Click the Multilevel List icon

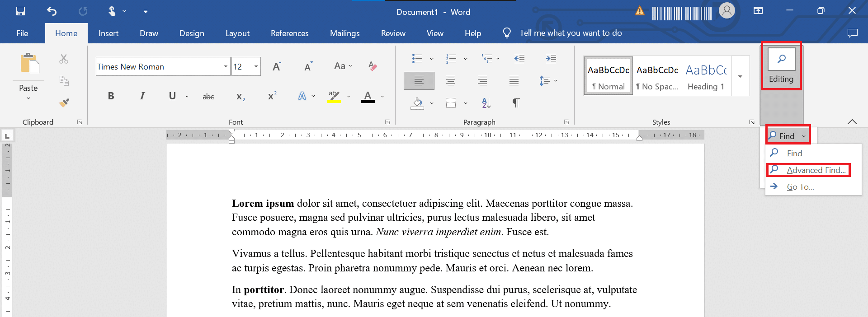[487, 58]
